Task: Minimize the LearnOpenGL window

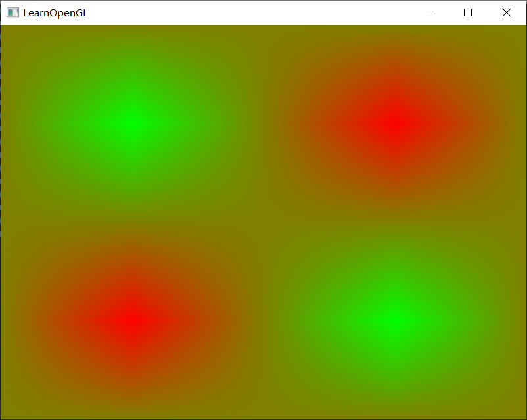Action: tap(430, 12)
